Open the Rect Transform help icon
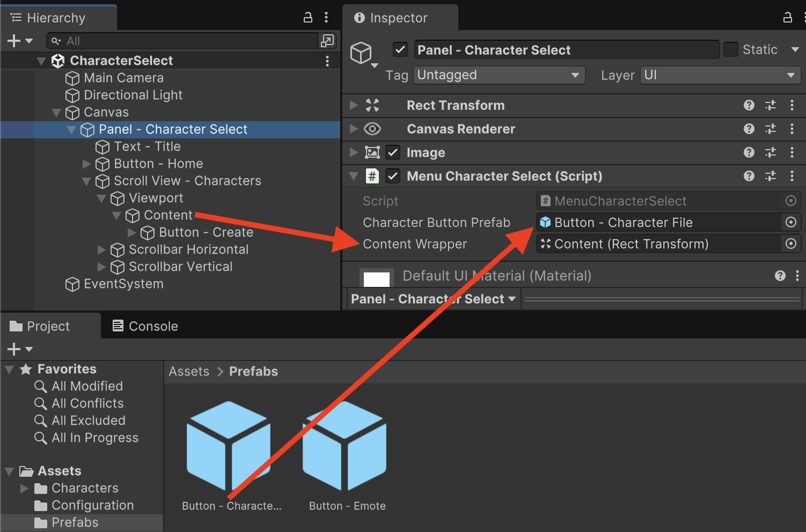The width and height of the screenshot is (806, 532). [x=749, y=105]
